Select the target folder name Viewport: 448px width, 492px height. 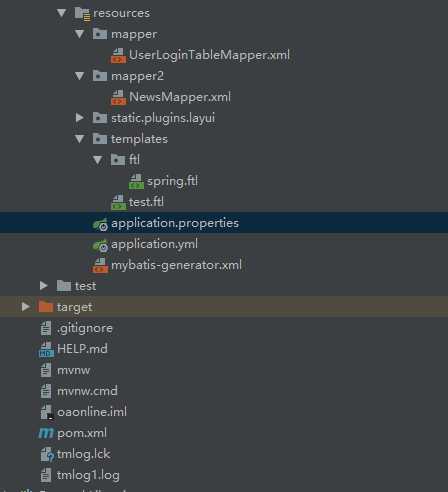pos(74,307)
